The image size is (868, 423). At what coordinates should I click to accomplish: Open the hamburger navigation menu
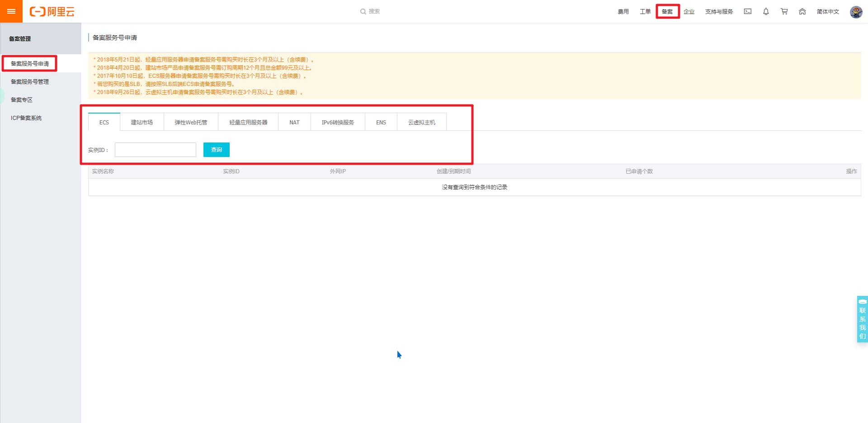[x=11, y=11]
